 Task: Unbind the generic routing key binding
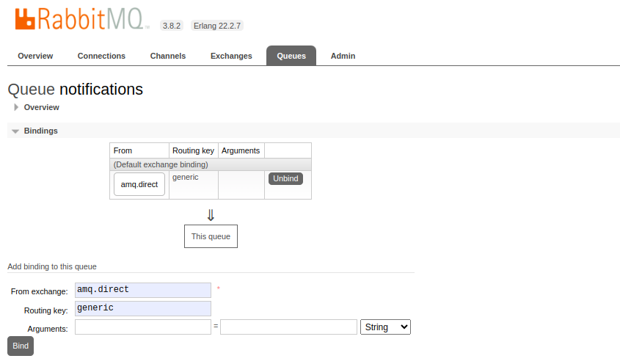point(285,178)
